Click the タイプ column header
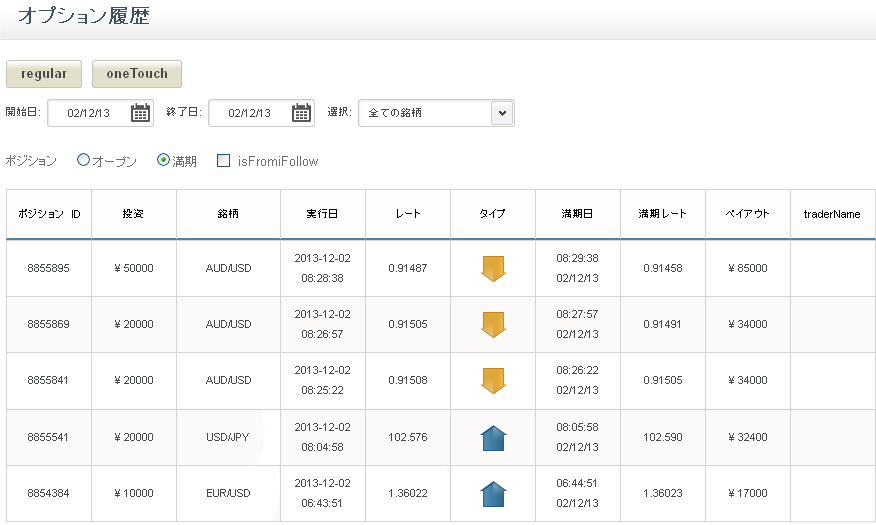Screen dimensions: 876x525 coord(493,214)
